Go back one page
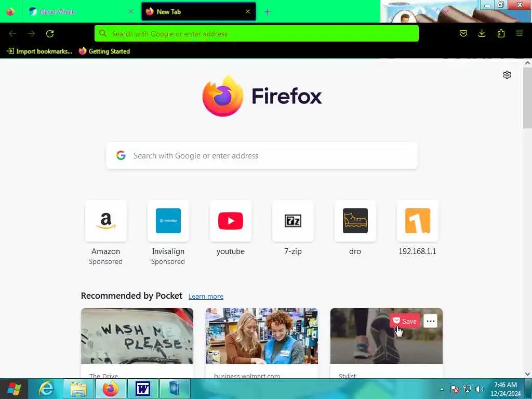Screen dimensions: 532x399 coord(12,34)
